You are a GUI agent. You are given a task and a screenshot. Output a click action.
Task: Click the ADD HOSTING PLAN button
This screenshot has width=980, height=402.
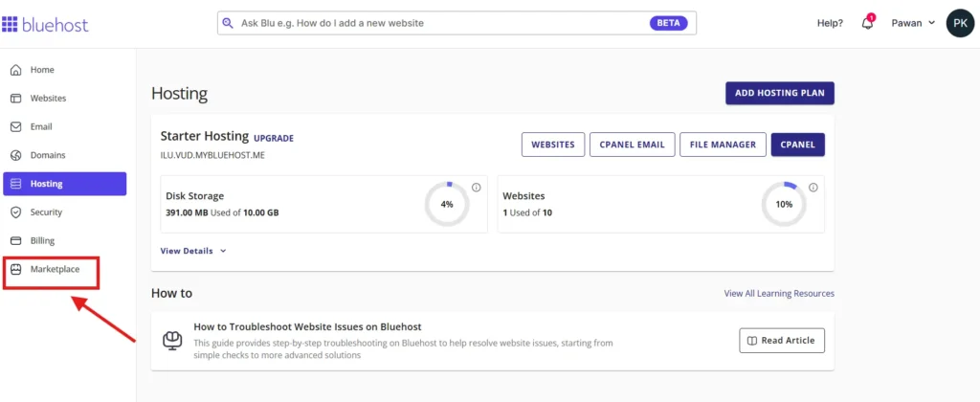point(779,93)
